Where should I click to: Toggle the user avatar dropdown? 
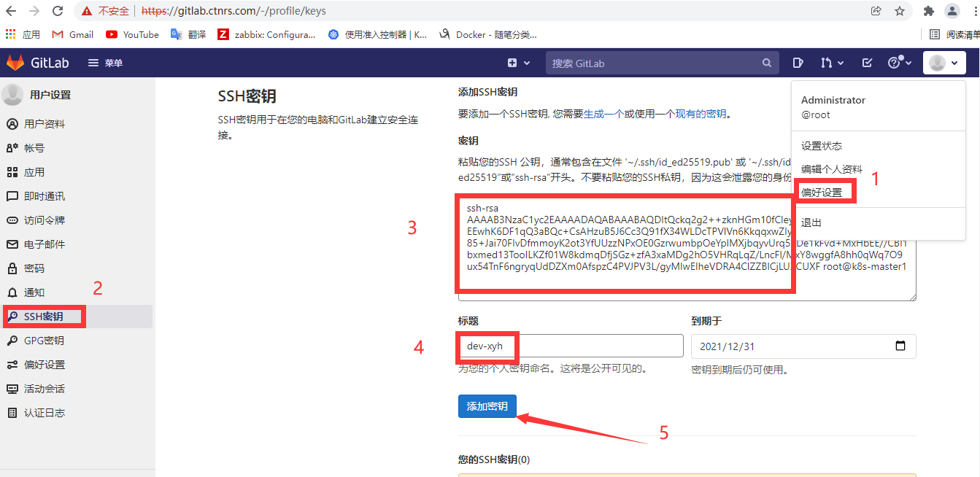click(x=944, y=63)
